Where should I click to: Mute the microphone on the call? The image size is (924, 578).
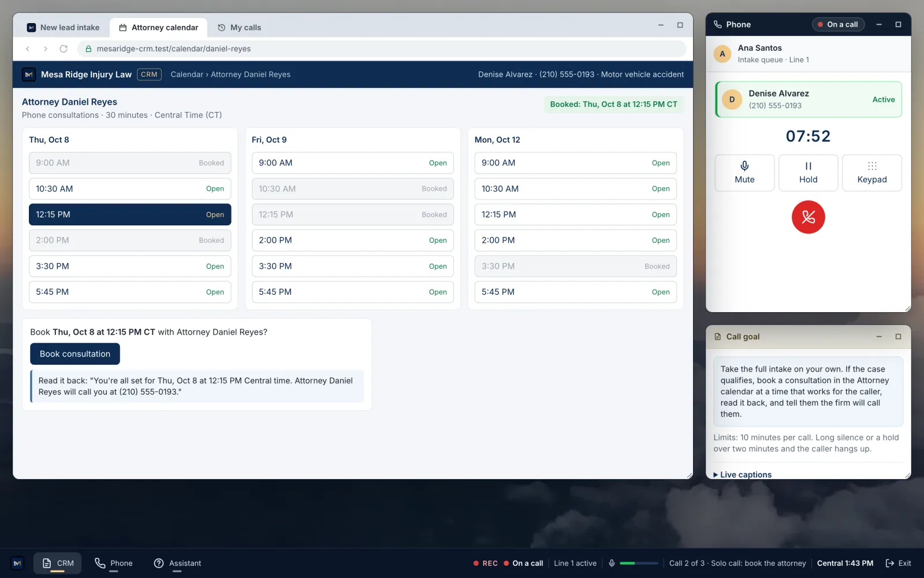[744, 173]
